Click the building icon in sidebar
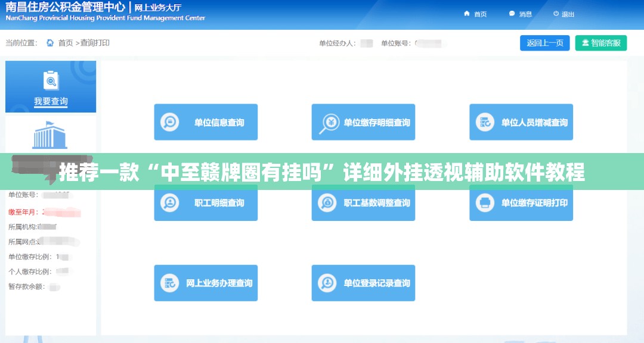 [49, 135]
